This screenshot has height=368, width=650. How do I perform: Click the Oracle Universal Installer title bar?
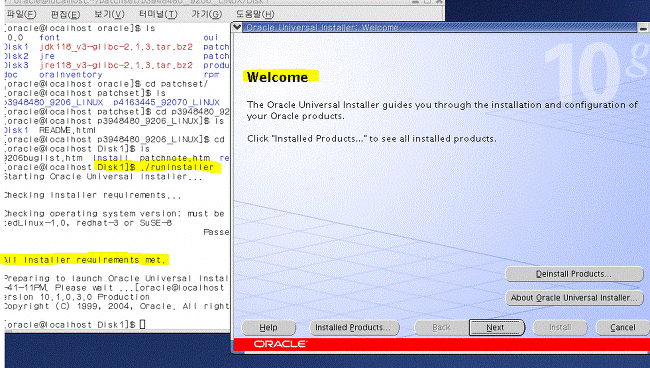pos(439,27)
